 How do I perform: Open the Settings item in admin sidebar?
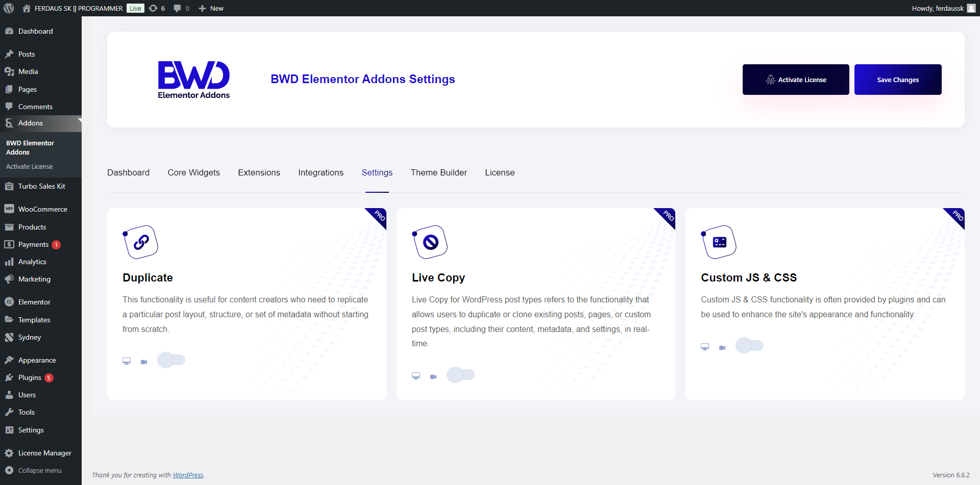tap(41, 430)
